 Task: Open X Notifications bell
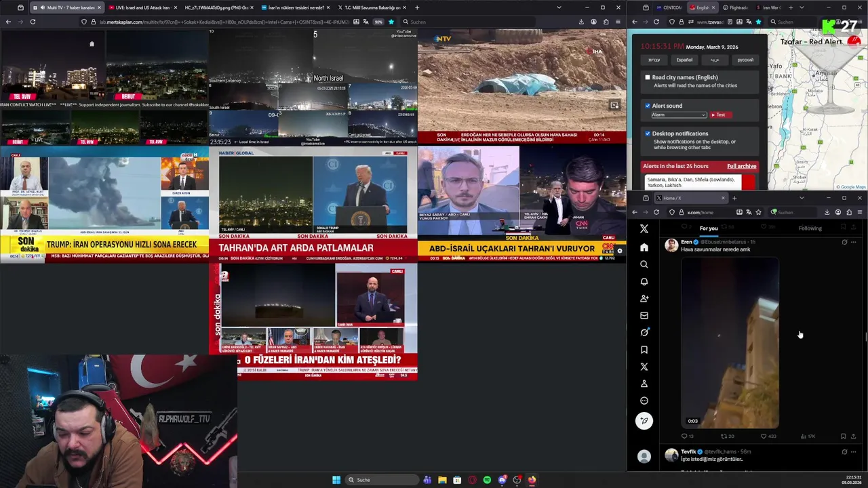pos(644,281)
